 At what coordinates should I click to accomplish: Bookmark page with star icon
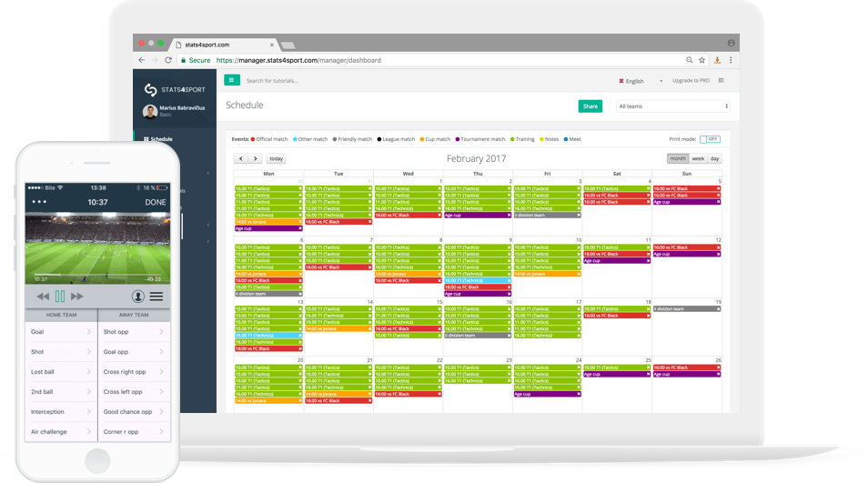click(701, 60)
